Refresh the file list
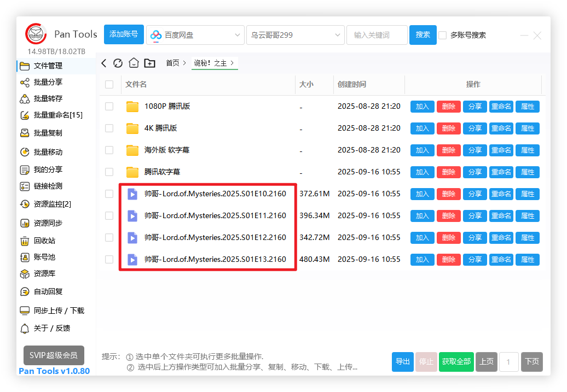Screen dimensions: 567x392 118,63
